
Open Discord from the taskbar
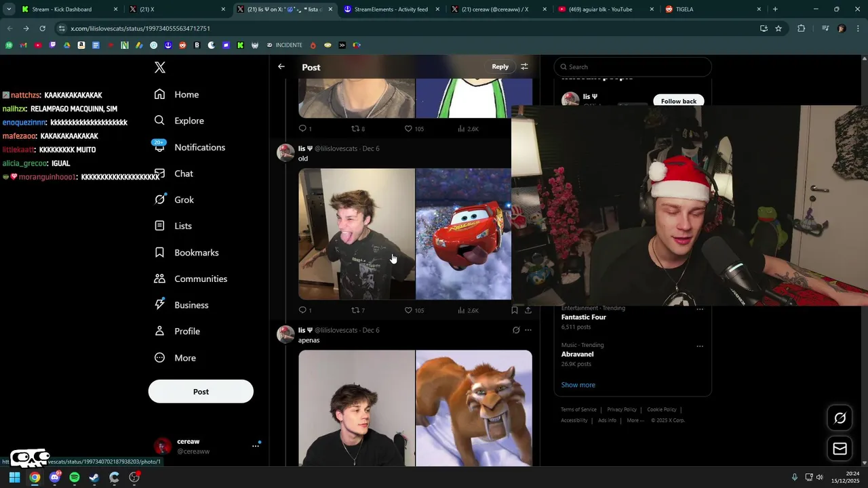(55, 477)
